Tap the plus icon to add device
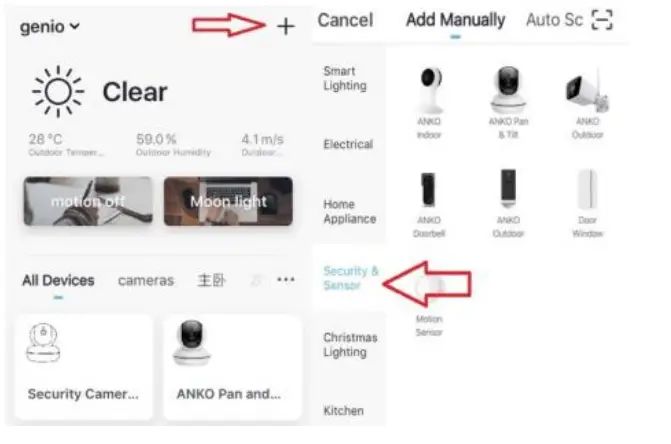This screenshot has width=671, height=444. point(285,27)
